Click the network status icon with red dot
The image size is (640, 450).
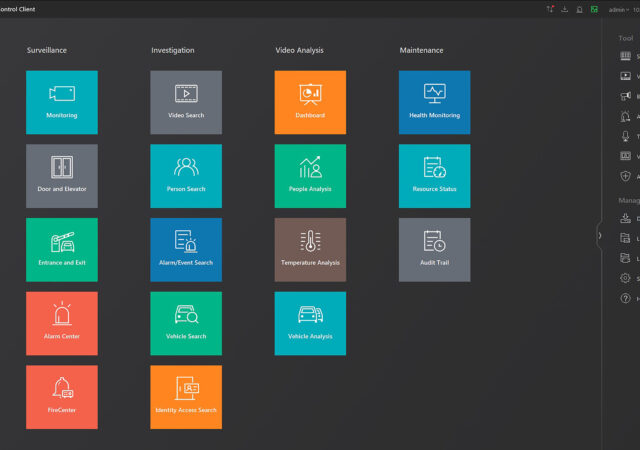[x=550, y=9]
